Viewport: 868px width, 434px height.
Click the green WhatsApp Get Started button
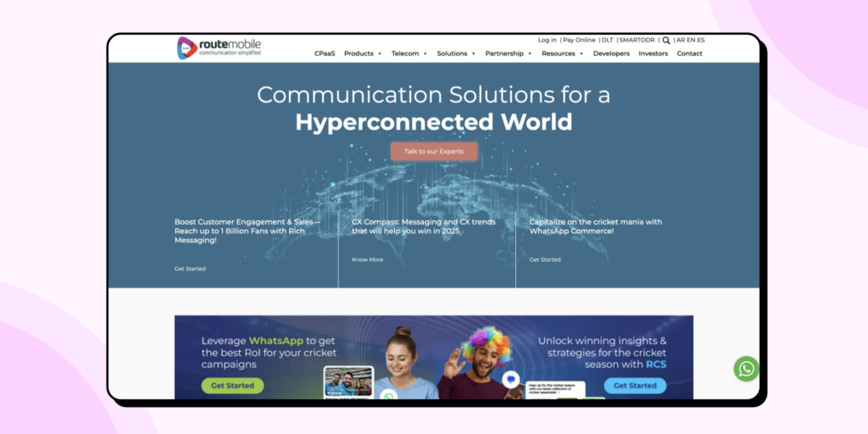(x=232, y=386)
